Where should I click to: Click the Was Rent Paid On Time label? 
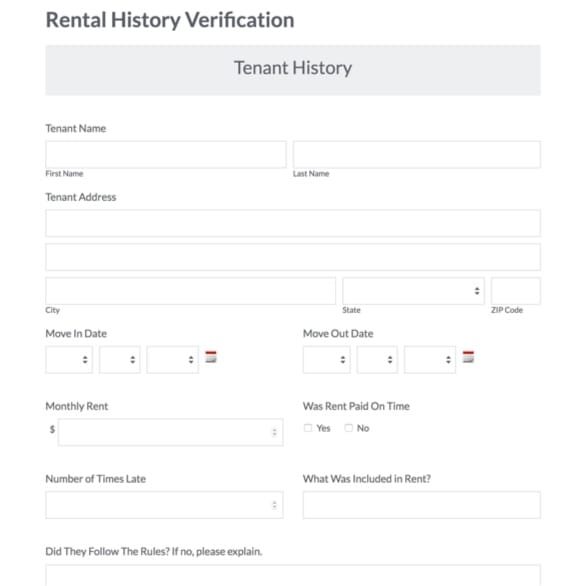357,406
